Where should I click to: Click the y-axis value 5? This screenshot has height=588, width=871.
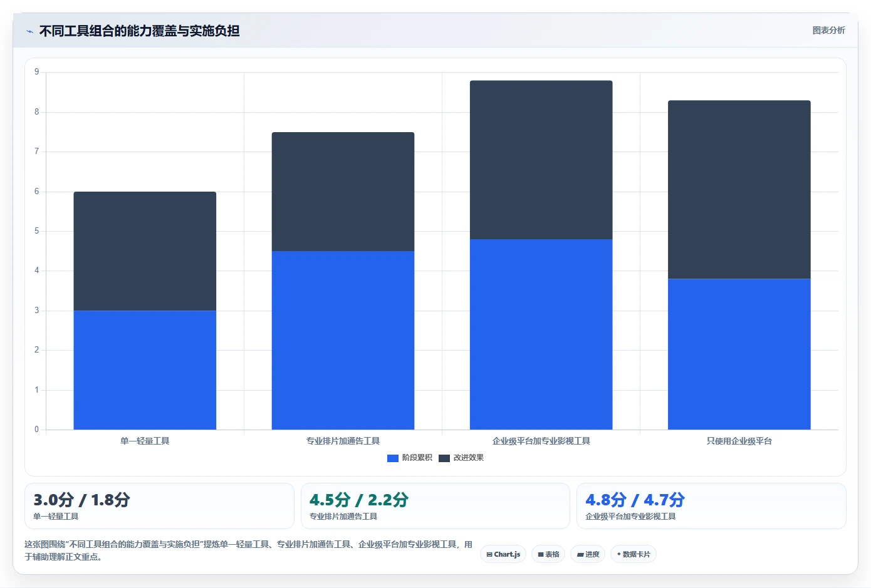click(x=36, y=231)
